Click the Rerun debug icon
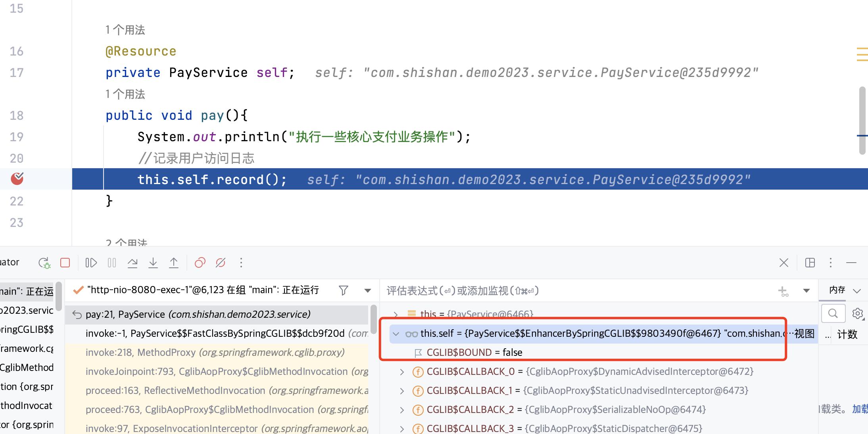The image size is (868, 434). 44,263
